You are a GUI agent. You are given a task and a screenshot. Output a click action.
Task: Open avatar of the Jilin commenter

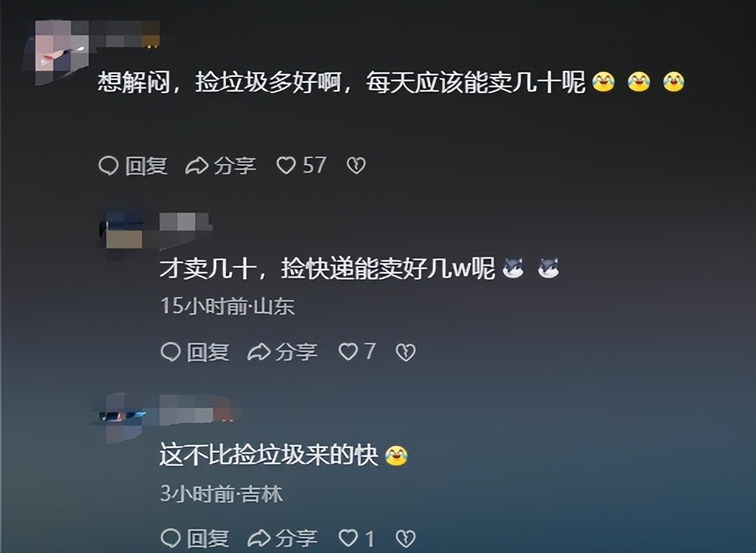click(x=121, y=417)
